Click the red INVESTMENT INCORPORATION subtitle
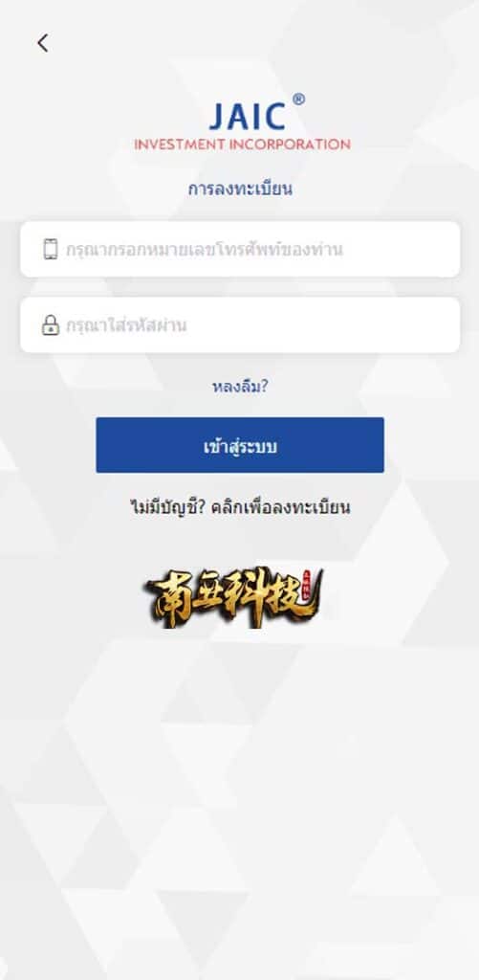 click(x=242, y=145)
